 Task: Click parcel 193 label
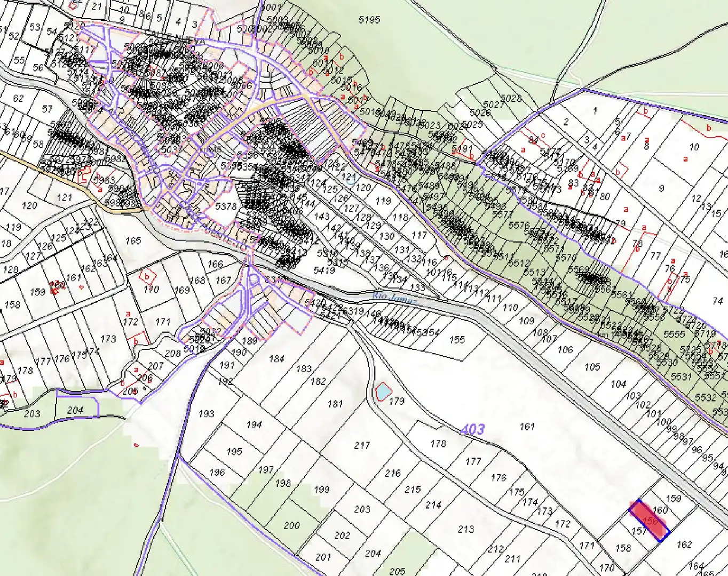coord(207,413)
